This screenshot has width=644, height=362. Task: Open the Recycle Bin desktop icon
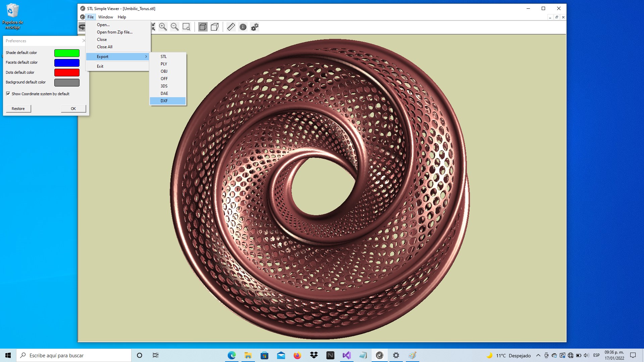click(13, 16)
